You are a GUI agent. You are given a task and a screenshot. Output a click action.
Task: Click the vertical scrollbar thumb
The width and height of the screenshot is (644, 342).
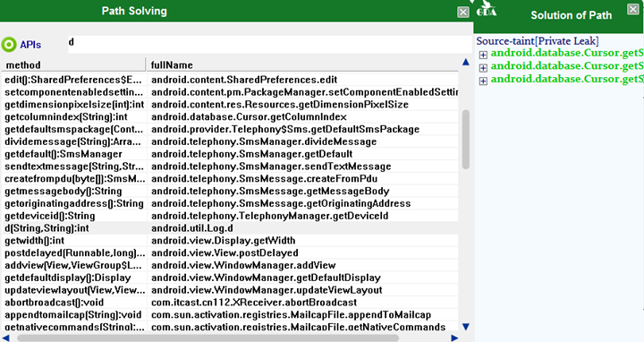pos(466,140)
